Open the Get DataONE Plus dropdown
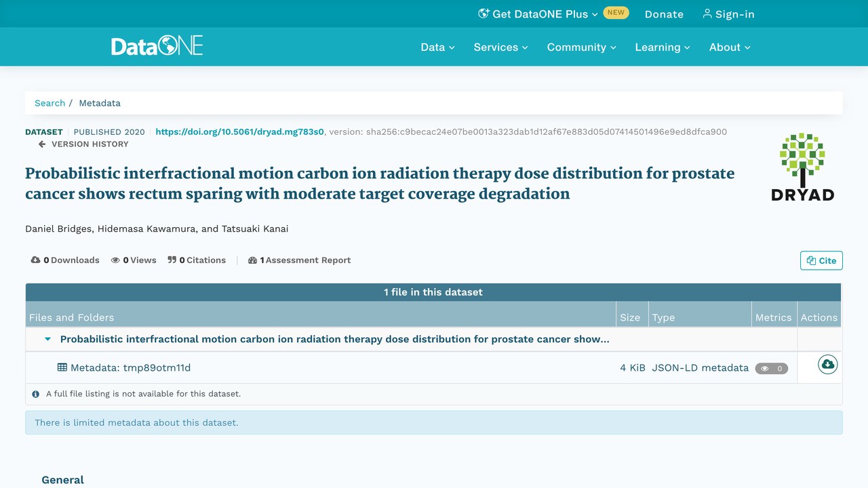This screenshot has width=868, height=488. 538,14
